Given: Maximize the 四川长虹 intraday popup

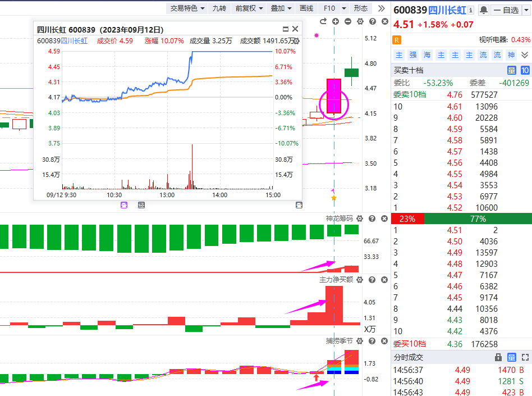Looking at the screenshot, I should coord(286,29).
